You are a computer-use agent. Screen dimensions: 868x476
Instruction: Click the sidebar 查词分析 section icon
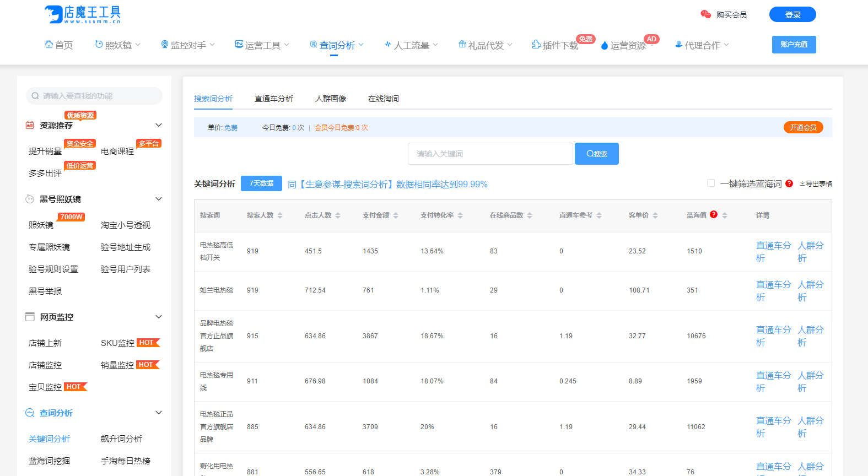pos(30,413)
